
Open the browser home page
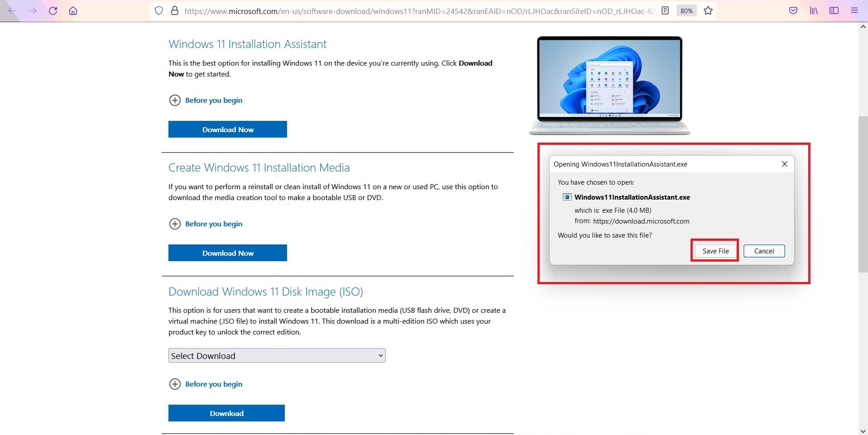tap(73, 11)
